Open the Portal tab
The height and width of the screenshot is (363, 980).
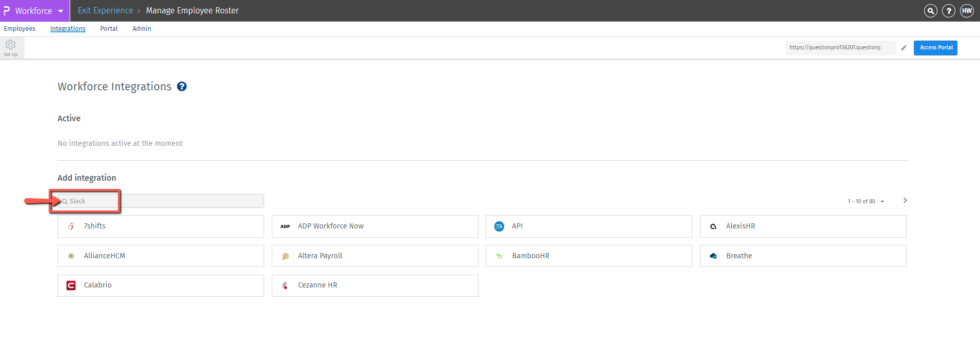tap(109, 29)
